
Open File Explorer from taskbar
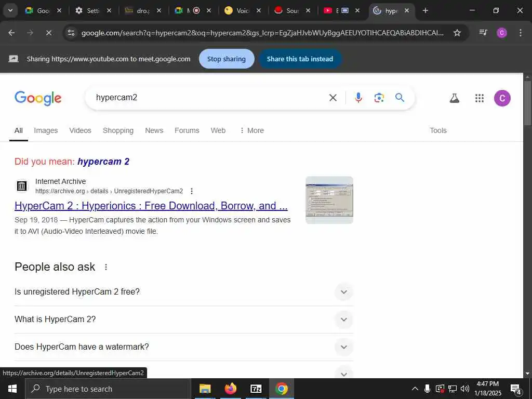coord(205,389)
